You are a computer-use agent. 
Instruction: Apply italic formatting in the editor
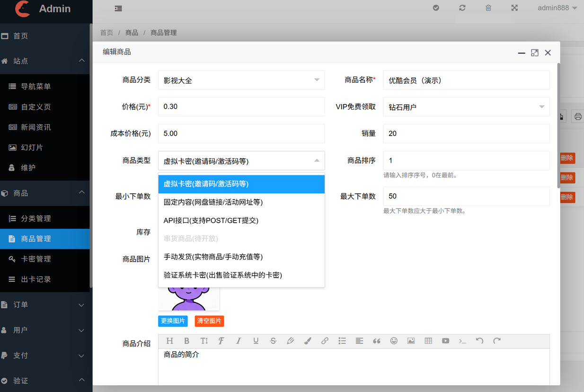point(239,340)
